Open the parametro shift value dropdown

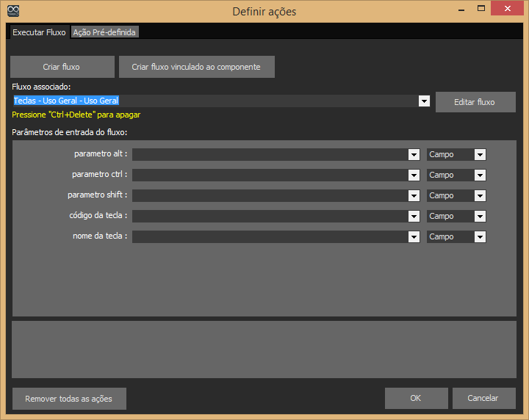pos(414,195)
